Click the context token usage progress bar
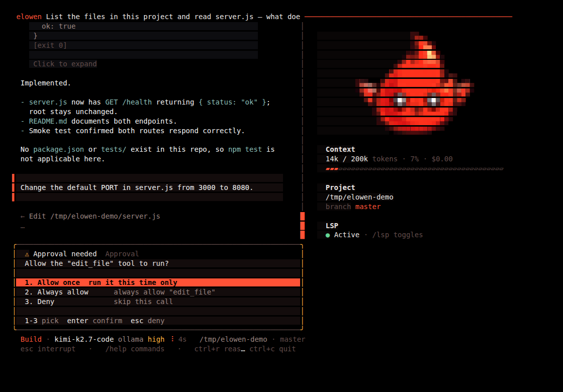This screenshot has width=563, height=392. point(414,169)
